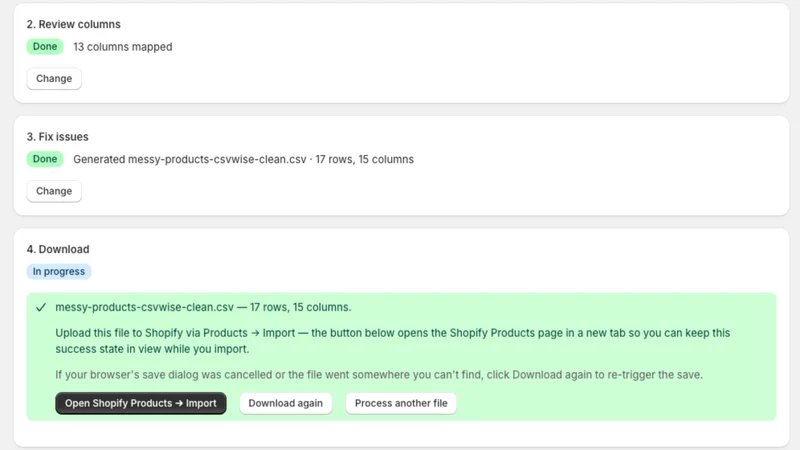Open Shopify Products Import page
Viewport: 800px width, 450px height.
[141, 403]
